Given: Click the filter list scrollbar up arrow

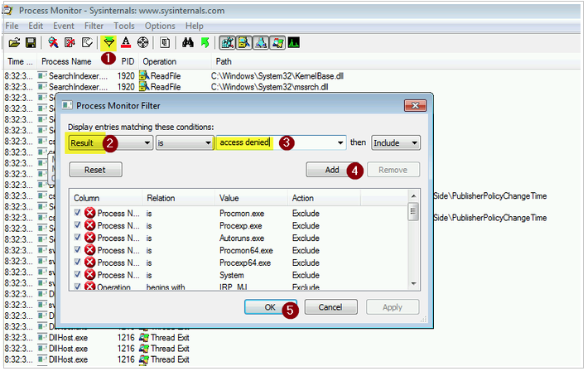Looking at the screenshot, I should tap(413, 196).
